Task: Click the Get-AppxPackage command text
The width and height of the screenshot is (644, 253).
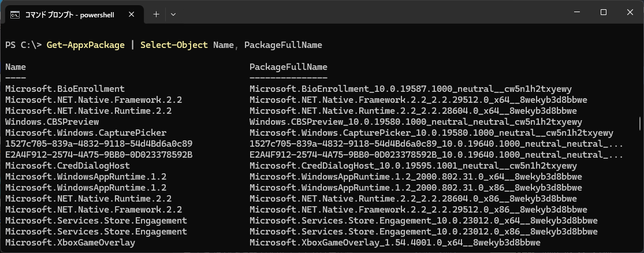Action: (86, 45)
